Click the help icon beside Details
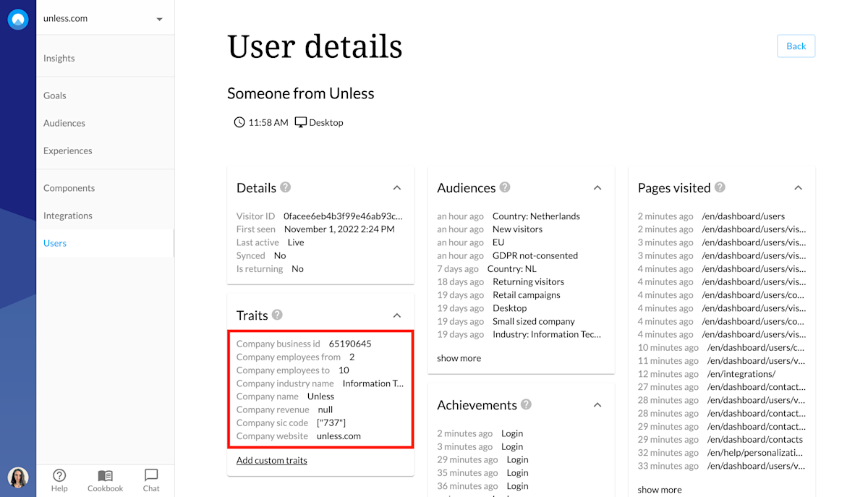 pyautogui.click(x=286, y=187)
